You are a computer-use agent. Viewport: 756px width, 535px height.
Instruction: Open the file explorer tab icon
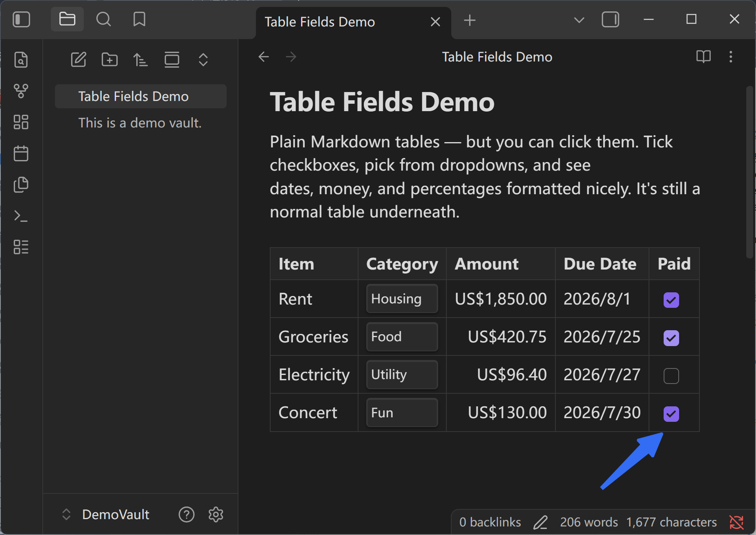(x=67, y=19)
